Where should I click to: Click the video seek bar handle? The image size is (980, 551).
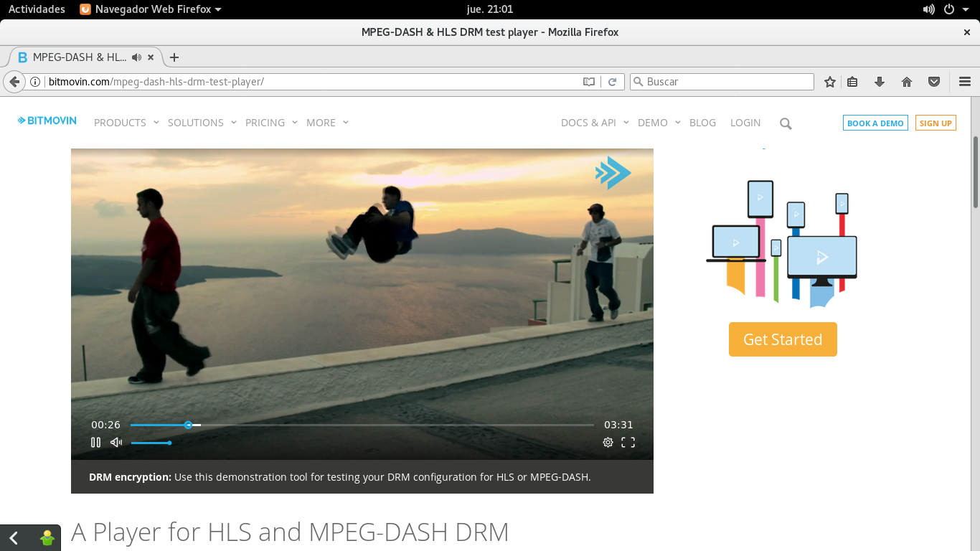[188, 425]
